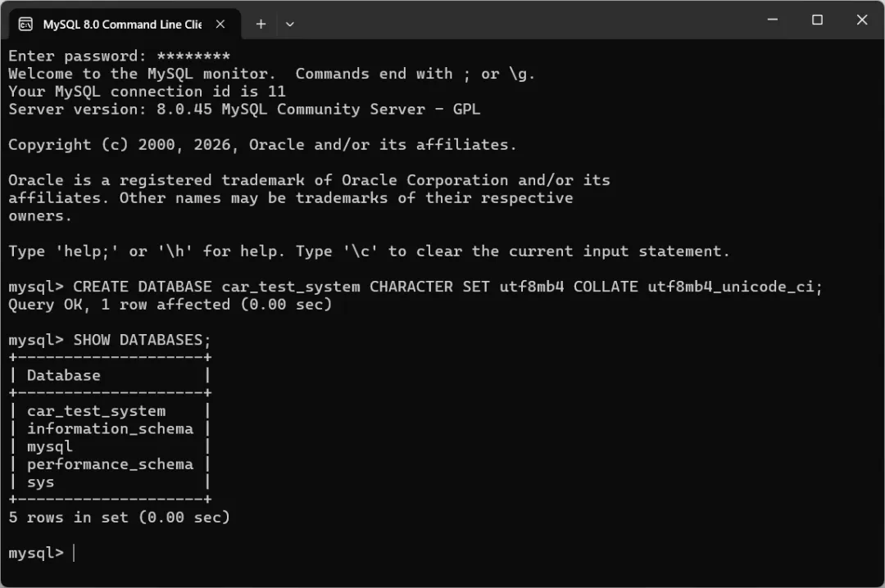Click the SHOW DATABASES; command text
This screenshot has height=588, width=885.
tap(142, 340)
